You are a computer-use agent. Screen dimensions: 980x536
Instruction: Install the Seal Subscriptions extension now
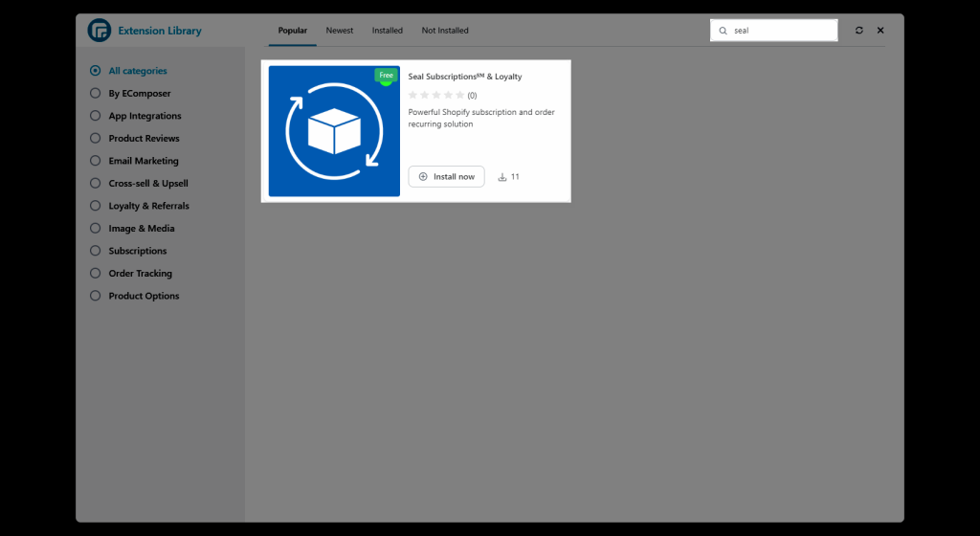[446, 177]
